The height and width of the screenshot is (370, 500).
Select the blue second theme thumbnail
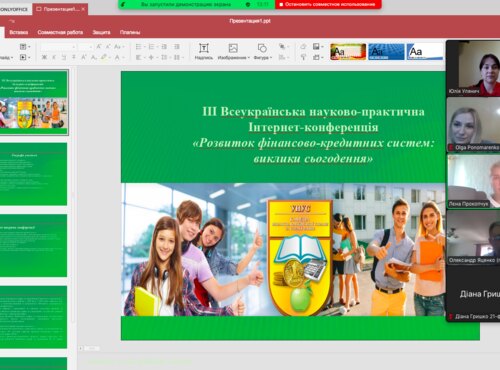[x=386, y=52]
